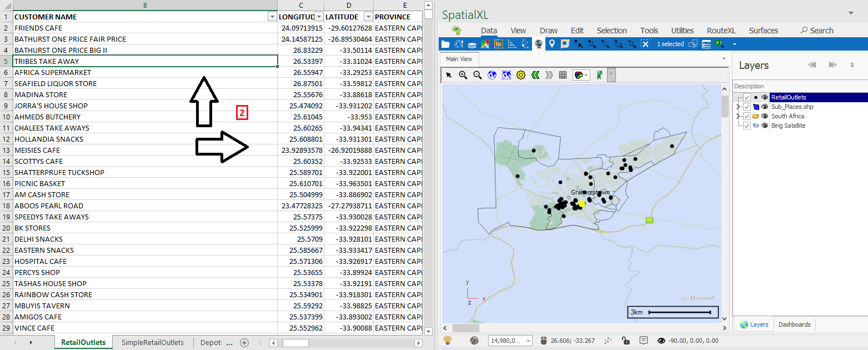Open the CUSTOMER NAME filter dropdown
The image size is (868, 350).
click(x=272, y=17)
